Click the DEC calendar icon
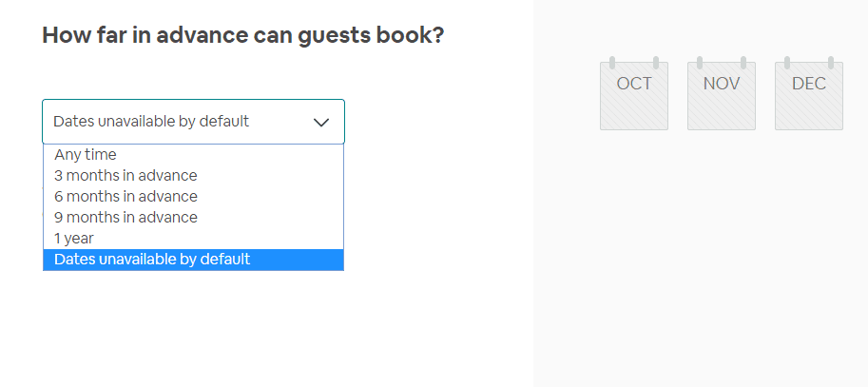Image resolution: width=868 pixels, height=387 pixels. point(809,95)
